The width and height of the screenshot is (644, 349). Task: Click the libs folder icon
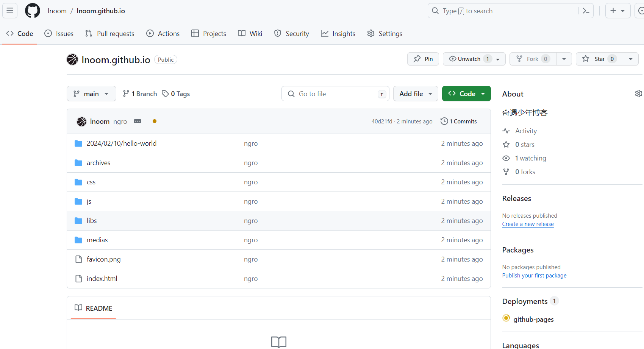(x=78, y=221)
